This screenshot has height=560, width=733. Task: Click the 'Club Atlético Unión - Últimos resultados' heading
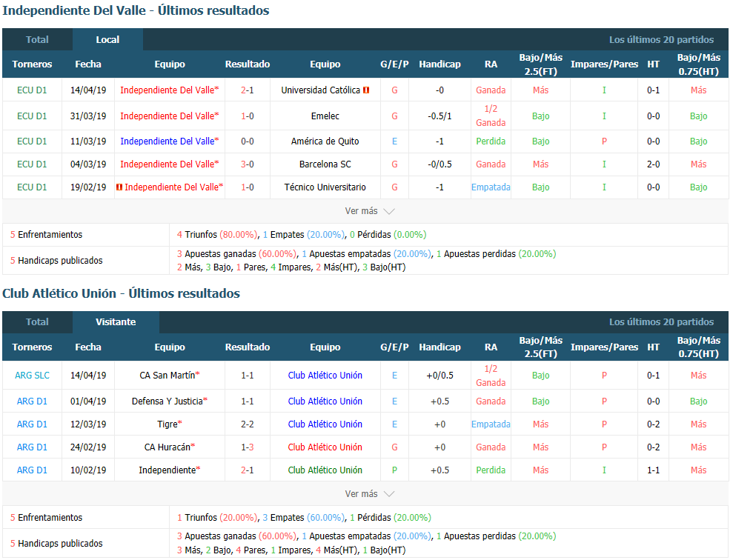coord(121,293)
